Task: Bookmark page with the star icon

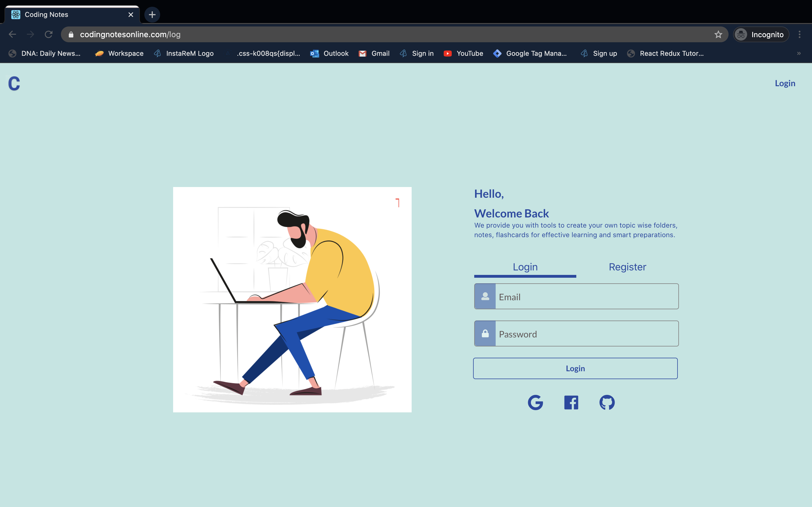Action: [718, 35]
